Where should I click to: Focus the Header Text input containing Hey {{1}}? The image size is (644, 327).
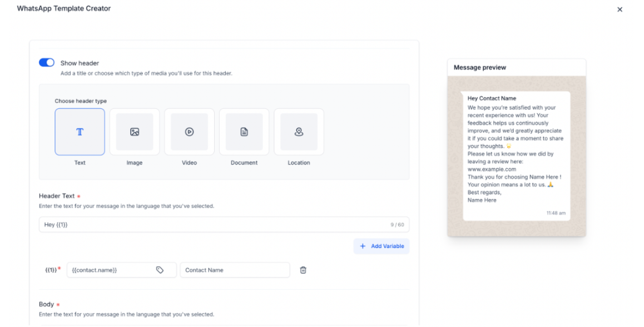click(x=211, y=225)
